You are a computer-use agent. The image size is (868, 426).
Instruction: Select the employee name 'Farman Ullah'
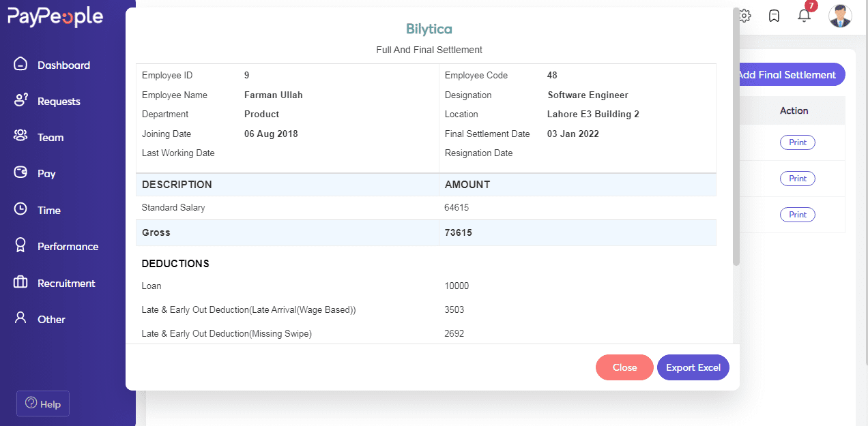(x=274, y=95)
